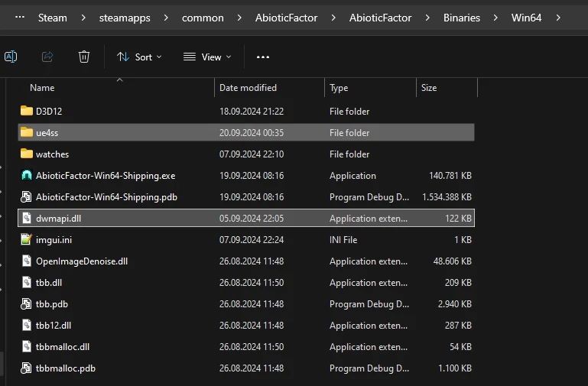Click the tbb12.dll file icon
Viewport: 588px width, 386px height.
point(26,326)
